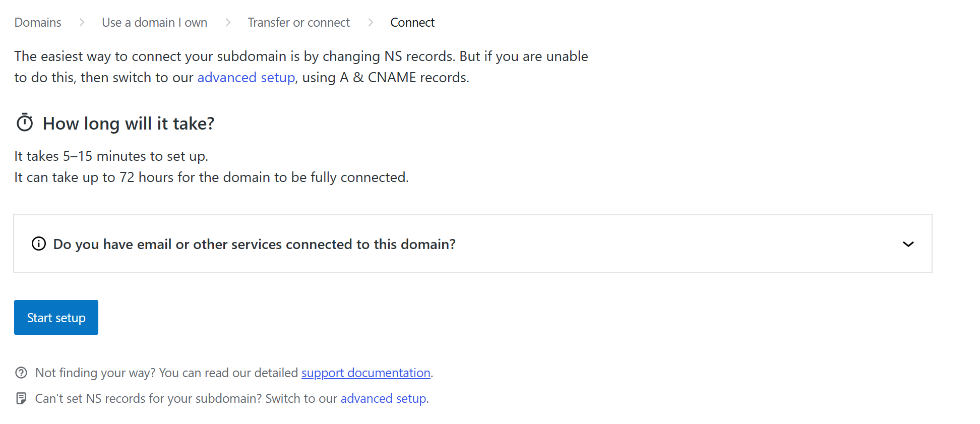
Task: Click the chevron after 'Use a domain I own'
Action: pyautogui.click(x=228, y=23)
